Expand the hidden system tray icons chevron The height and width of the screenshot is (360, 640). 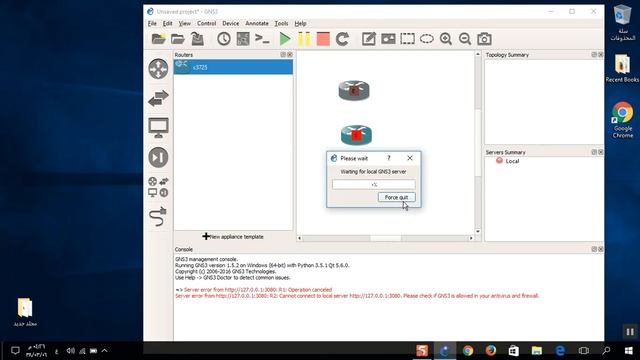(104, 351)
